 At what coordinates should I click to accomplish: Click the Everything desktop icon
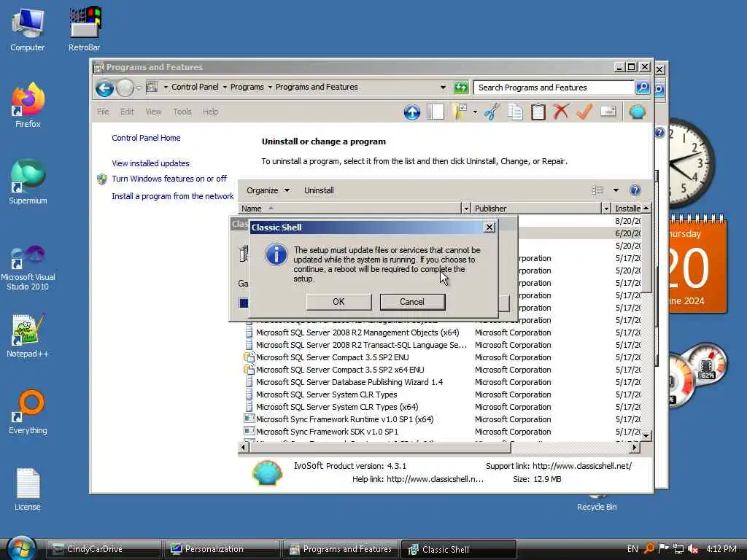[28, 413]
